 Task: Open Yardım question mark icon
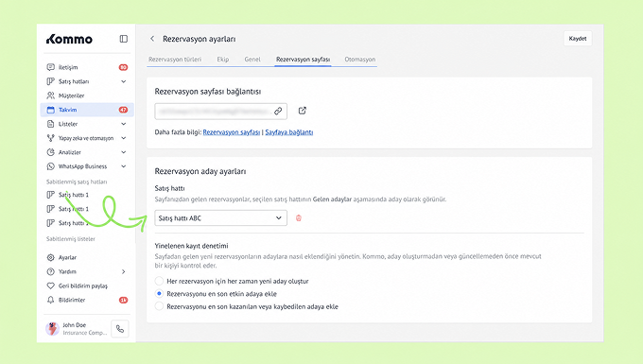click(x=50, y=271)
